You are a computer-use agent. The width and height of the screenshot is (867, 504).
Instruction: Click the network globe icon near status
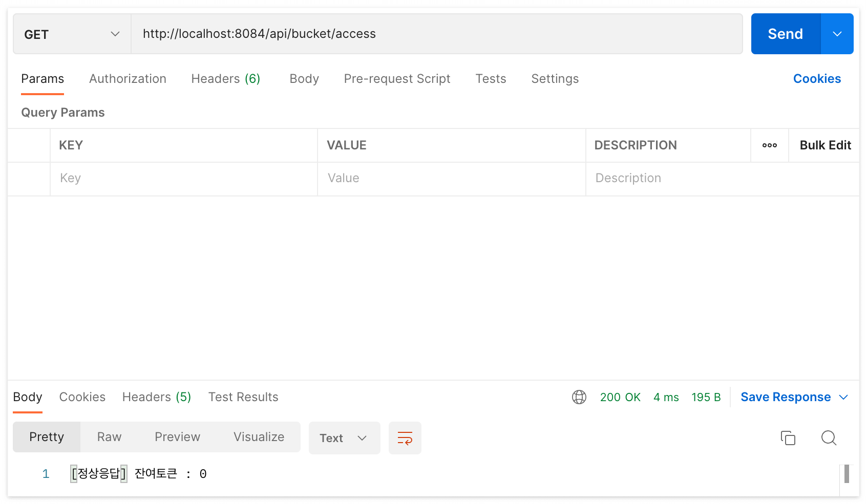[579, 397]
